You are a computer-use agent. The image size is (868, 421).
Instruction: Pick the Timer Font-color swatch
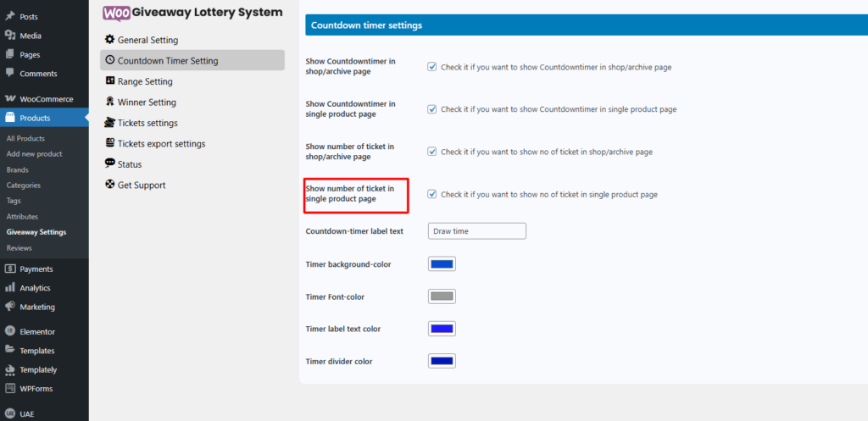point(442,296)
